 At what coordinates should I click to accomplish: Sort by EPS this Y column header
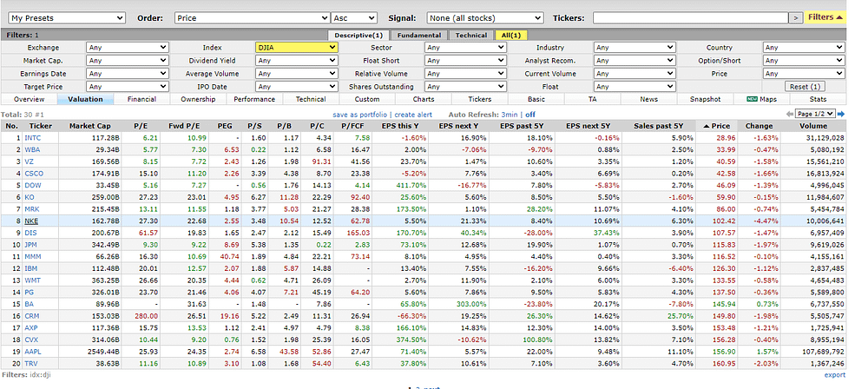(x=400, y=126)
